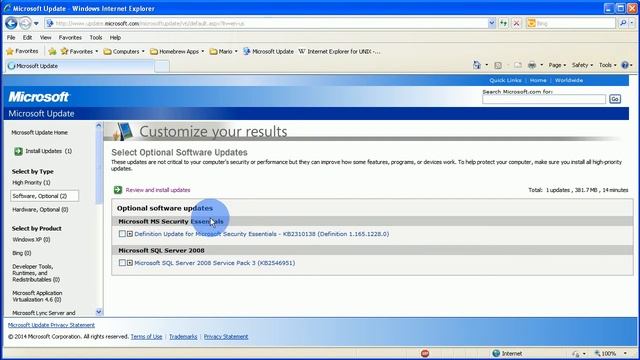Open the Tools command bar dropdown
The width and height of the screenshot is (640, 360).
[608, 65]
